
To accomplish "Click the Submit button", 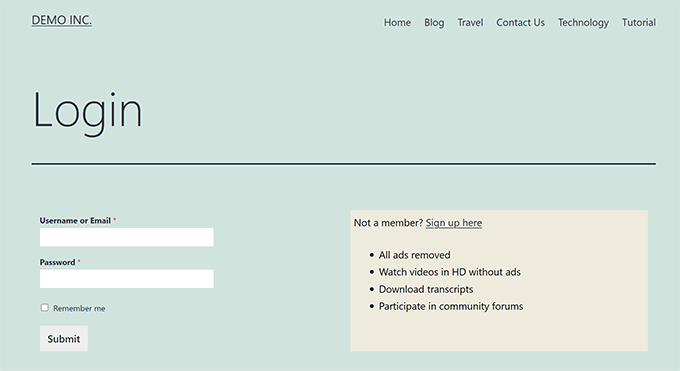I will tap(64, 338).
